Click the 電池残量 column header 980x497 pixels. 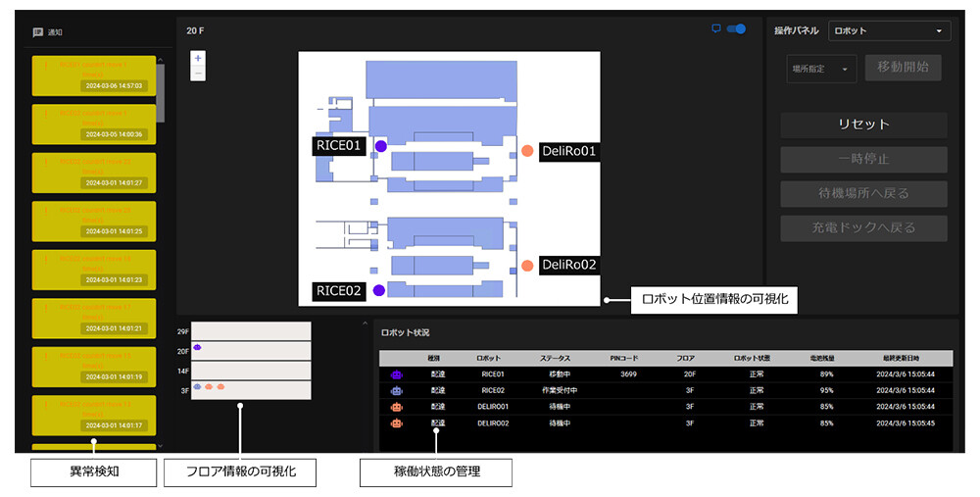824,358
